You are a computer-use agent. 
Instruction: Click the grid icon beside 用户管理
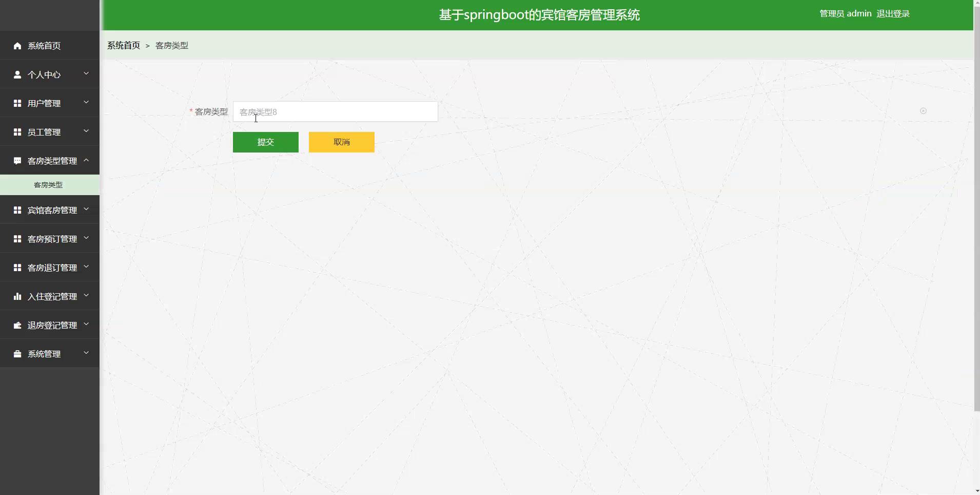[x=17, y=103]
